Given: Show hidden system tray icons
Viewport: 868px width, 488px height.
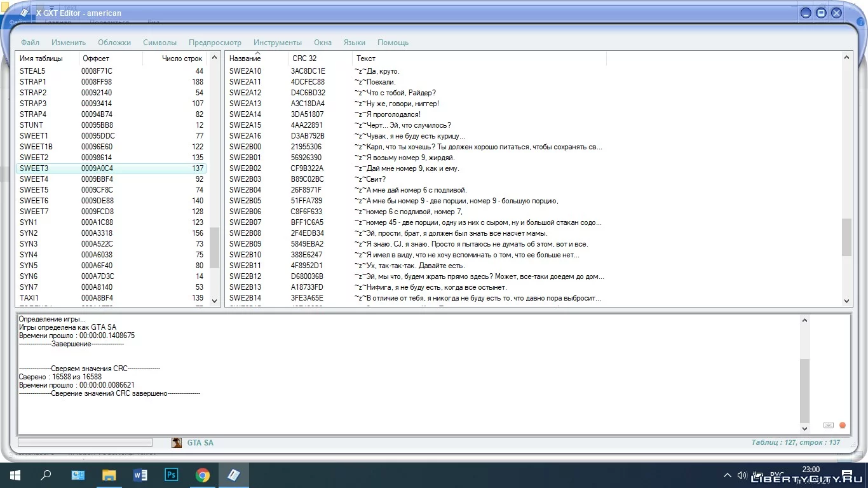Looking at the screenshot, I should click(x=728, y=475).
